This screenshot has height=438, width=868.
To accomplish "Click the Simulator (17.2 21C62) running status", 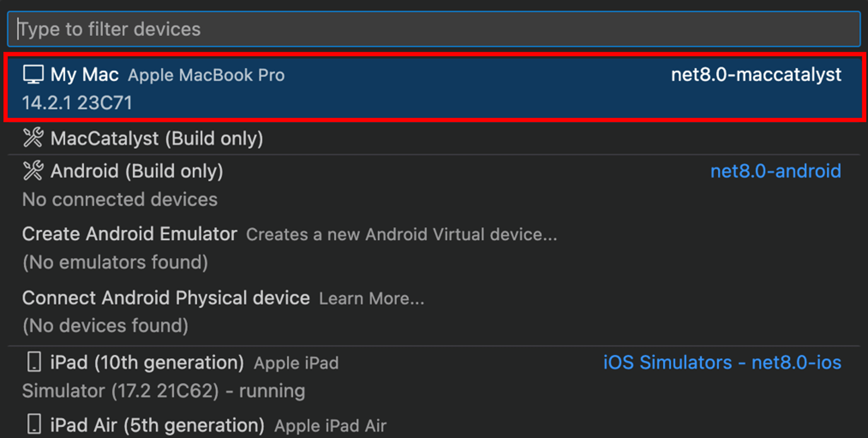I will [x=163, y=391].
